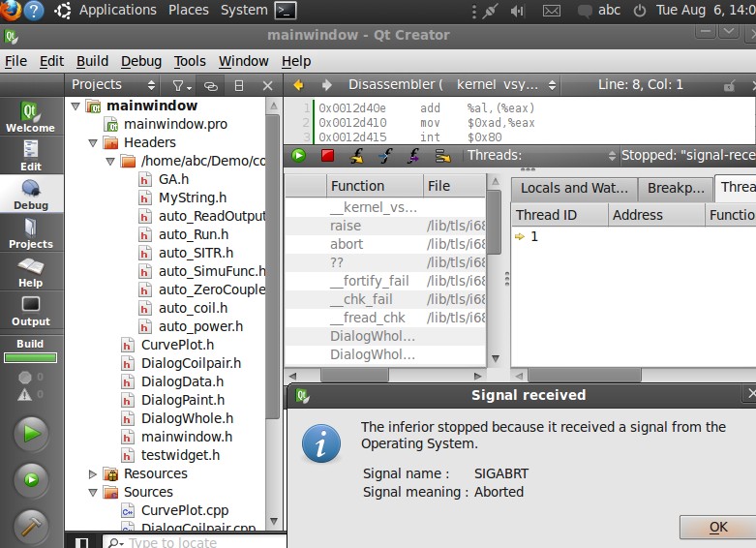Open the power shutdown menu icon

point(640,10)
